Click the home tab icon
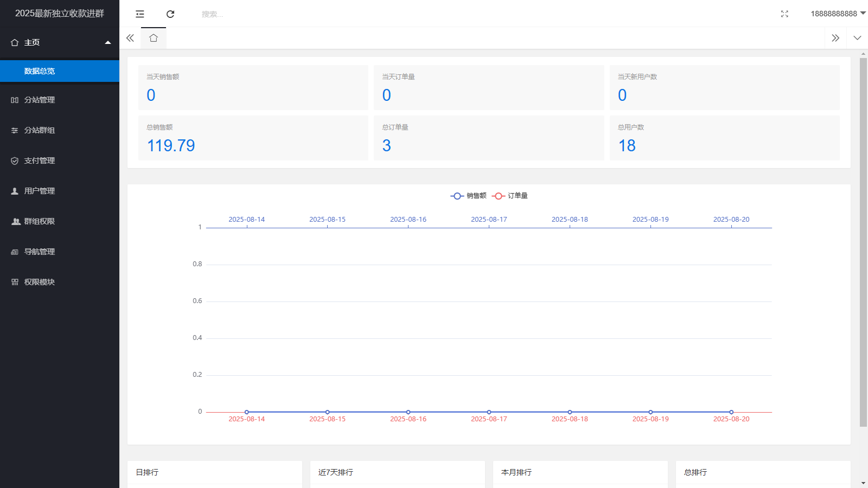 tap(154, 38)
